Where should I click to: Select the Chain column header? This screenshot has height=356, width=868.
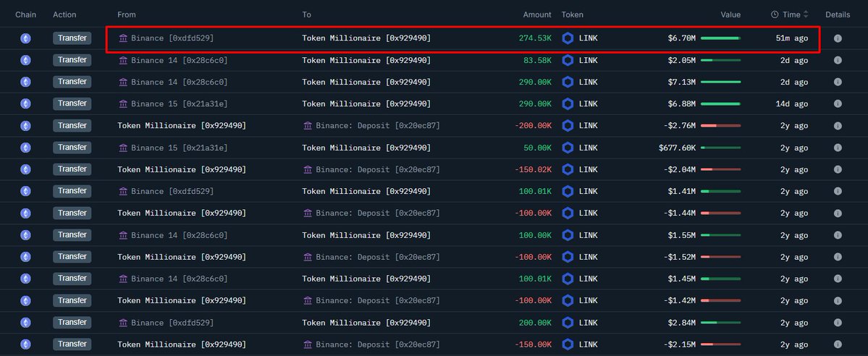[x=25, y=14]
